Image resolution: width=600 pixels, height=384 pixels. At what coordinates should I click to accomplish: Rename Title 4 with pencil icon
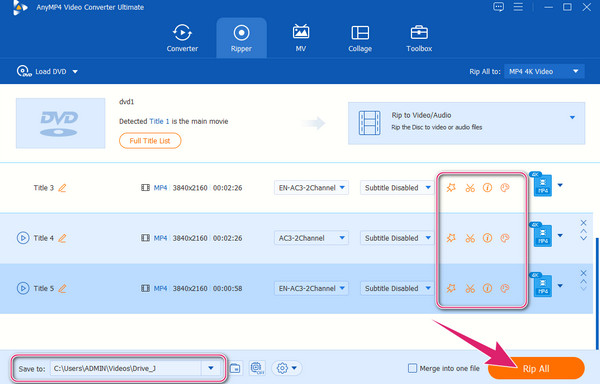[x=62, y=238]
